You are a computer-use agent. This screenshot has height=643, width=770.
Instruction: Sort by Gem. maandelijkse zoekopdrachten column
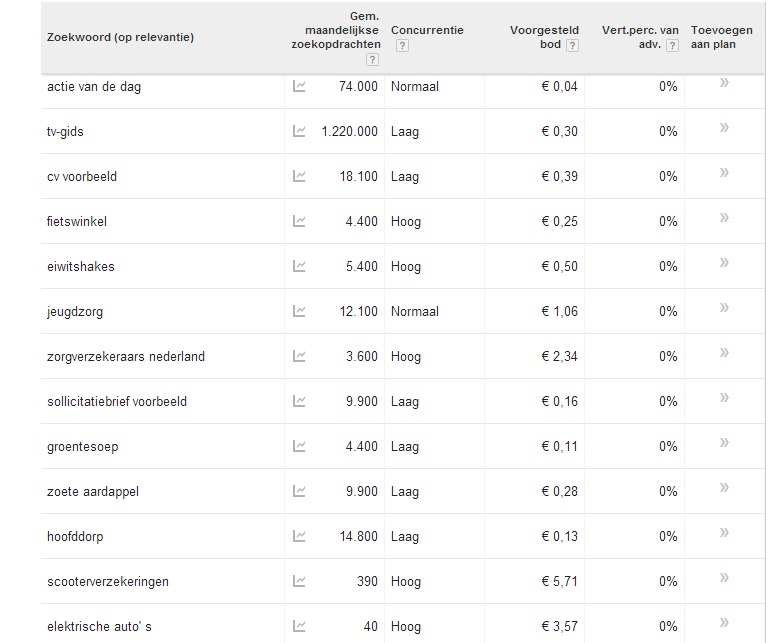(336, 30)
